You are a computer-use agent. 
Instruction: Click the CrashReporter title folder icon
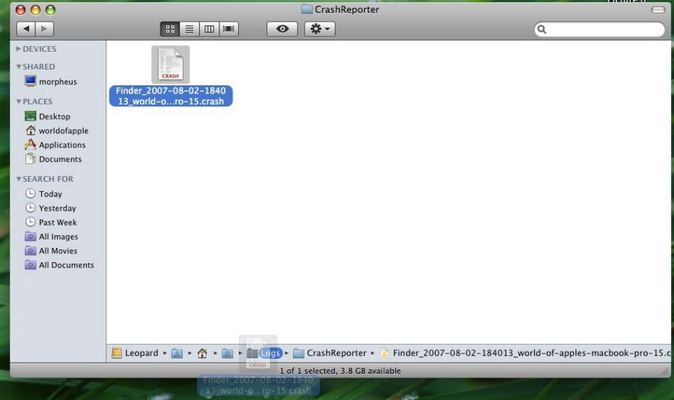pos(306,9)
